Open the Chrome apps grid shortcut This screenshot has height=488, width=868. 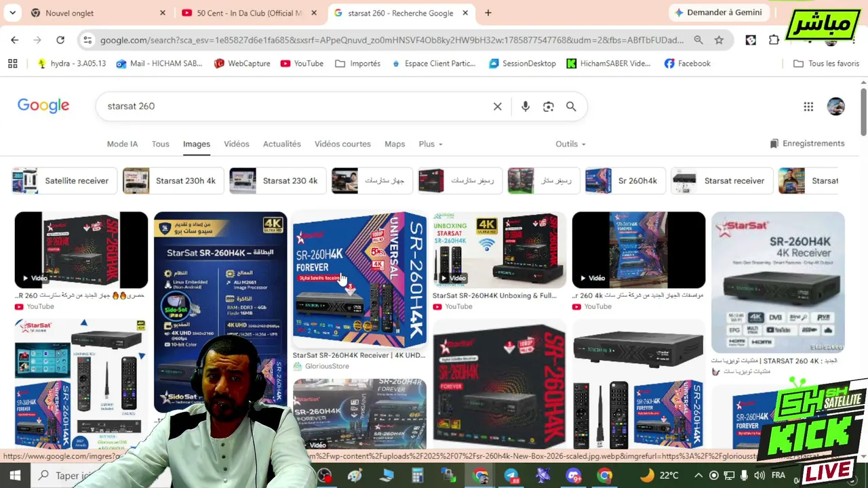click(12, 64)
